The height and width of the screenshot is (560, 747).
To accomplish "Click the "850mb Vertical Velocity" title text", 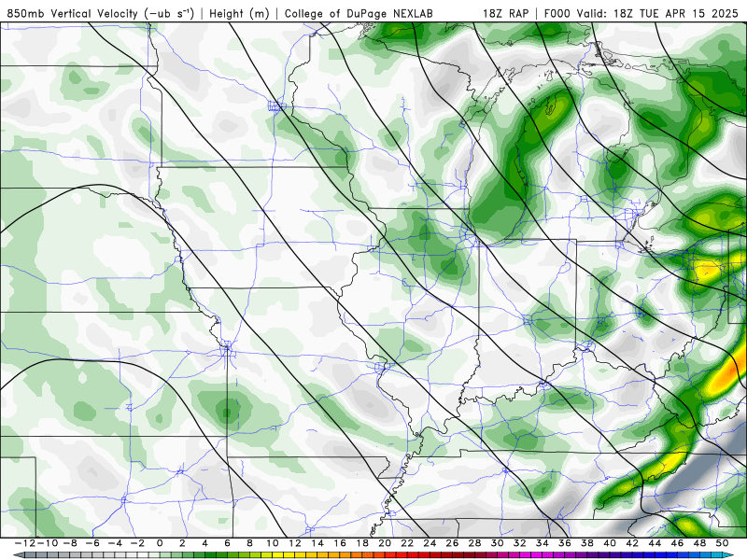I will (73, 13).
